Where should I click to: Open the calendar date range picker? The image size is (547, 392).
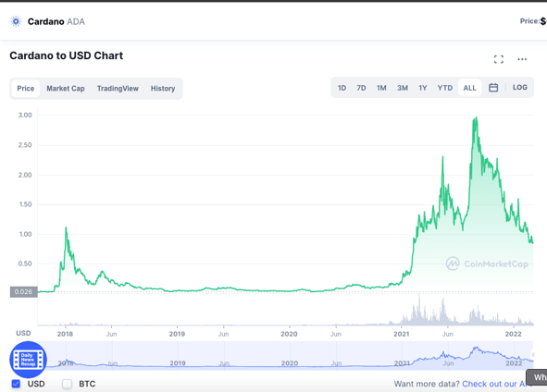coord(493,88)
